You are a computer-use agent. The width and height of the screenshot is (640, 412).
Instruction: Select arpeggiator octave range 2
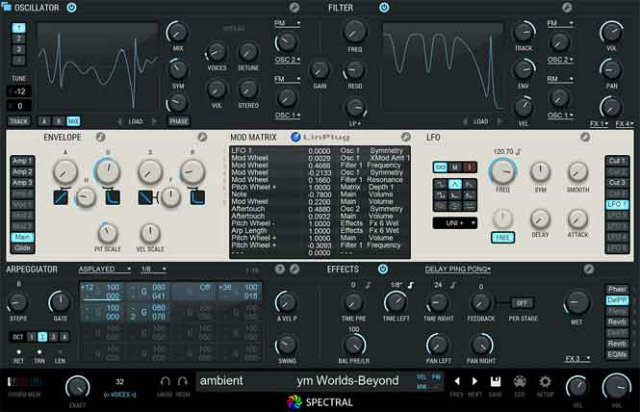42,337
